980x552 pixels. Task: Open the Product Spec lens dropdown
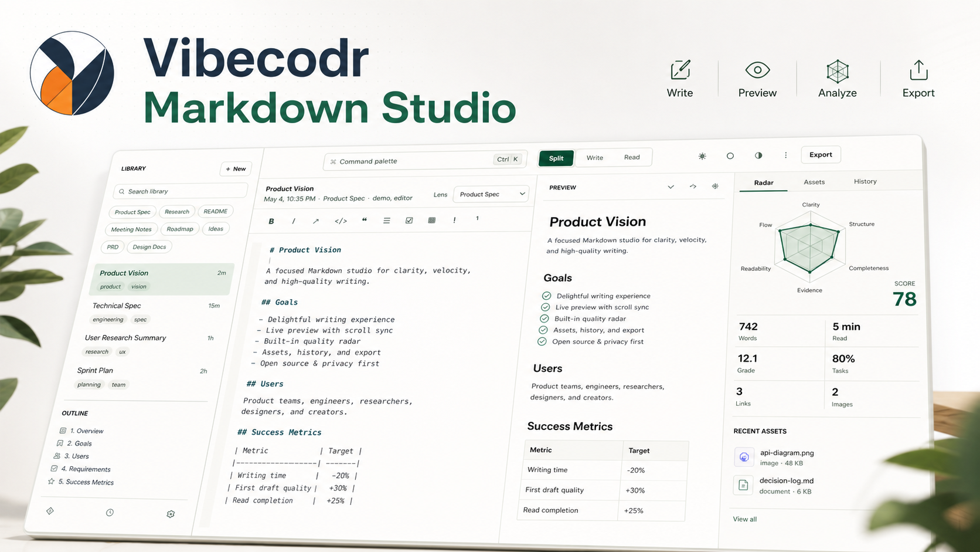coord(491,194)
